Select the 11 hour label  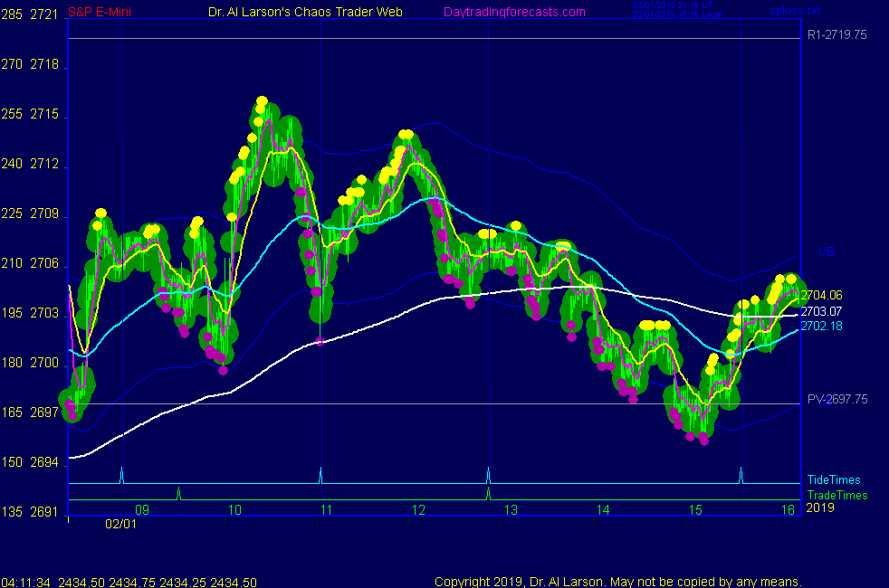(327, 510)
